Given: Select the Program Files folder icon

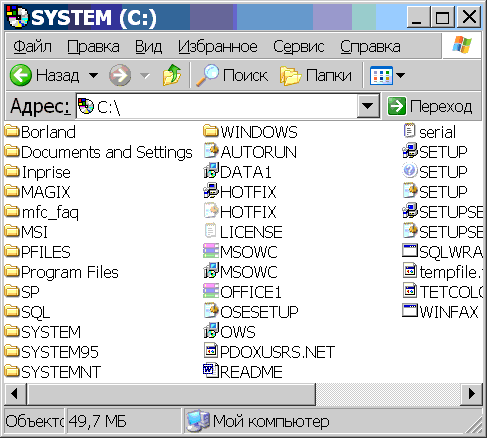Looking at the screenshot, I should click(12, 271).
